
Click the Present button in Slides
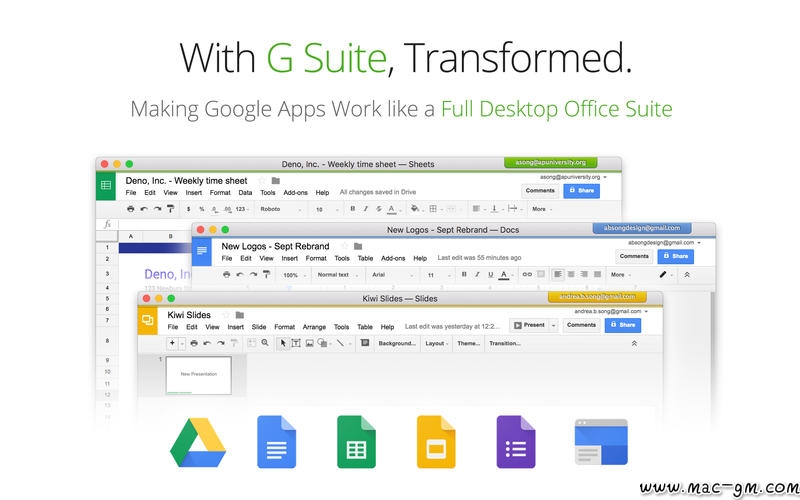(x=530, y=325)
